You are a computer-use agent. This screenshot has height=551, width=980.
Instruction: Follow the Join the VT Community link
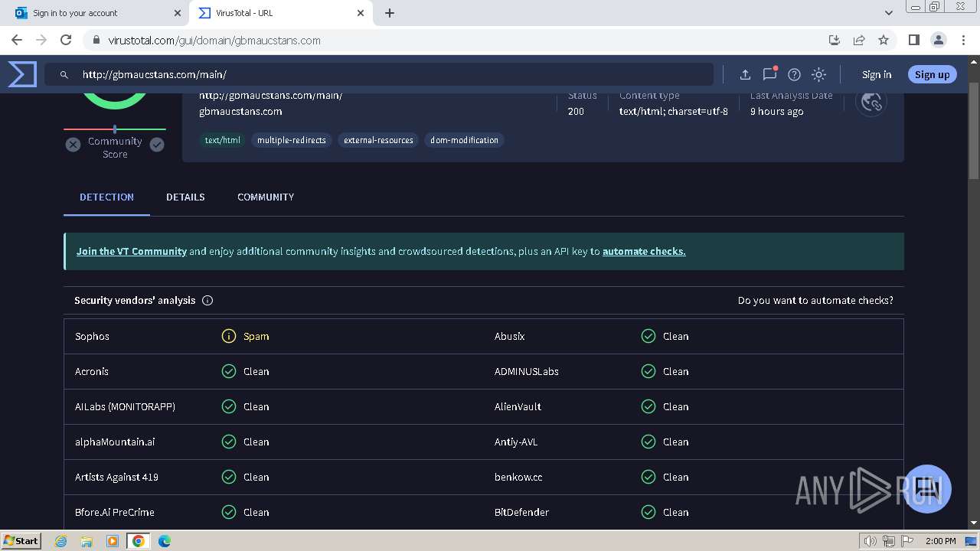pyautogui.click(x=132, y=251)
